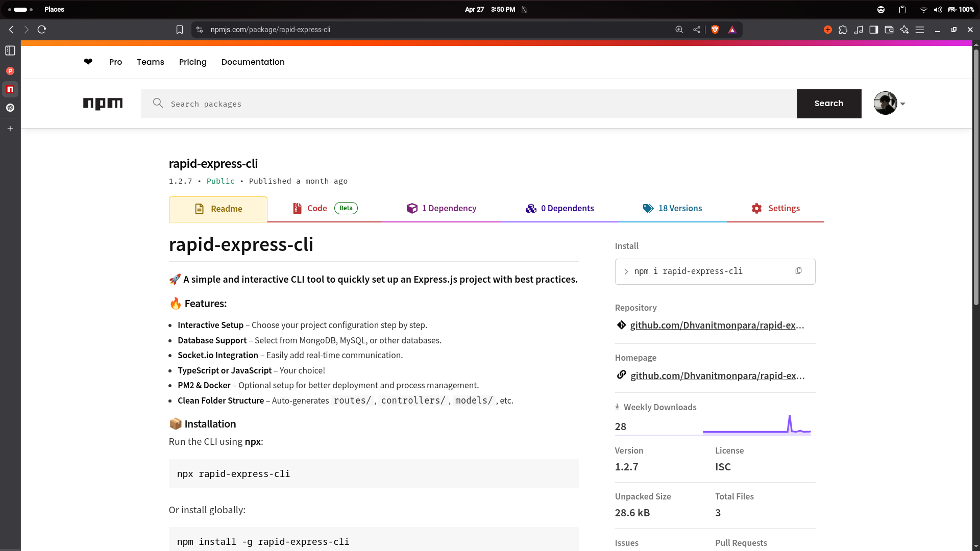Open Brave Shields lion icon
This screenshot has width=980, height=551.
(715, 30)
